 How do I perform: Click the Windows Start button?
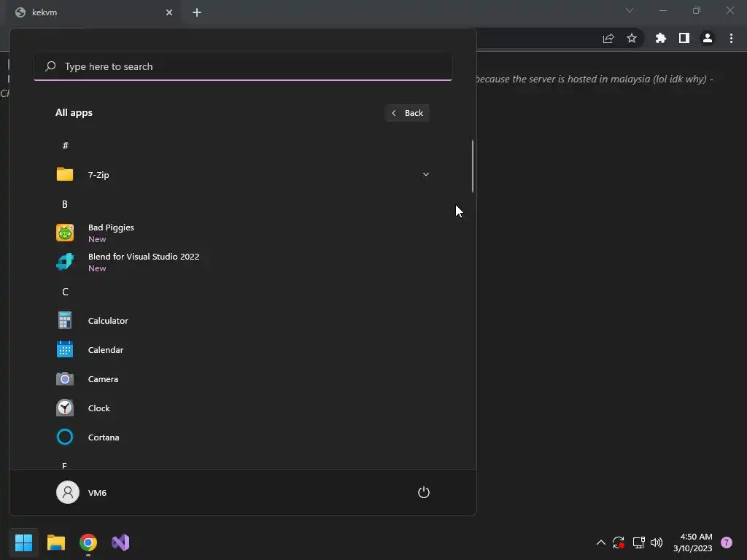click(x=23, y=542)
